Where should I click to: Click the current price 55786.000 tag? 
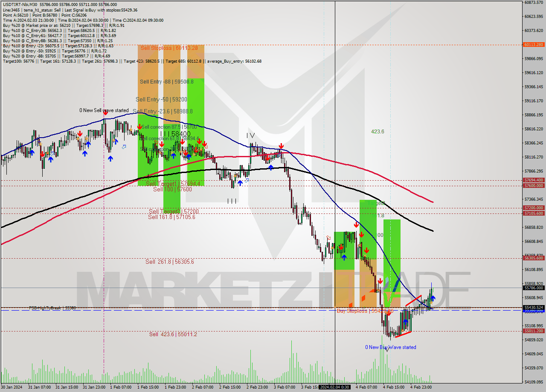click(x=534, y=288)
